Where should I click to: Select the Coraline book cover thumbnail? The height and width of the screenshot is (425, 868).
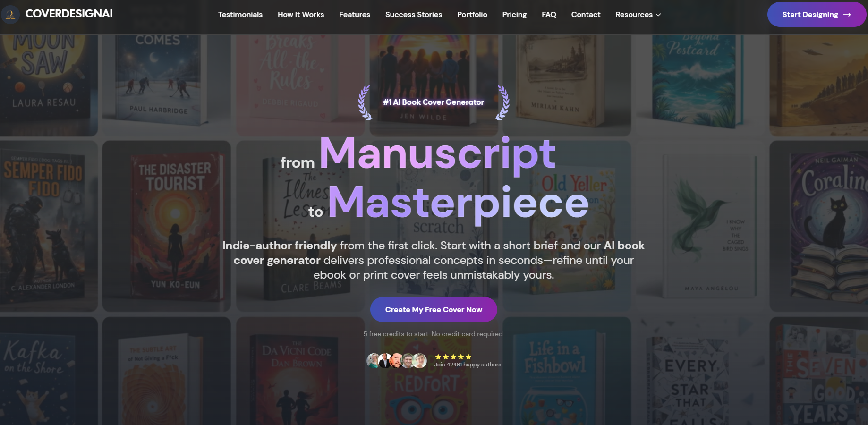819,226
